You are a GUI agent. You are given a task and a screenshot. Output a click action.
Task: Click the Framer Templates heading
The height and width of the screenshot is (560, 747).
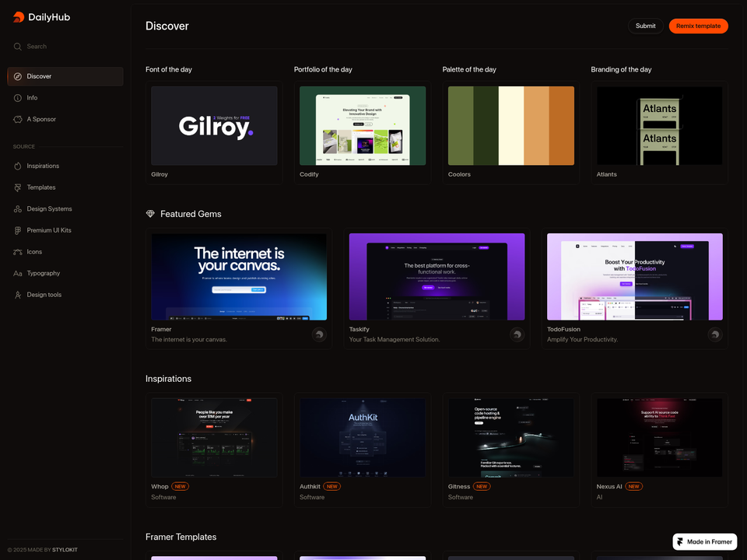point(181,537)
